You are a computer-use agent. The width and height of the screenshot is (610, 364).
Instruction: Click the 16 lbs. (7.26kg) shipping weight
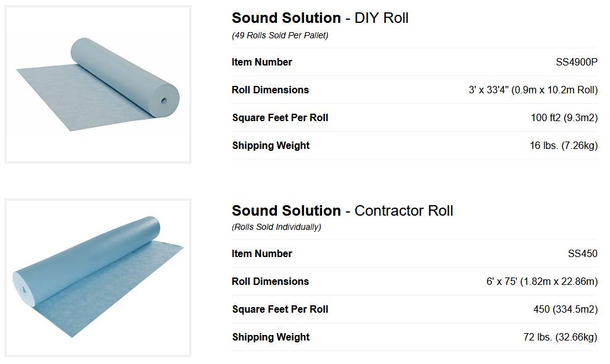tap(559, 145)
